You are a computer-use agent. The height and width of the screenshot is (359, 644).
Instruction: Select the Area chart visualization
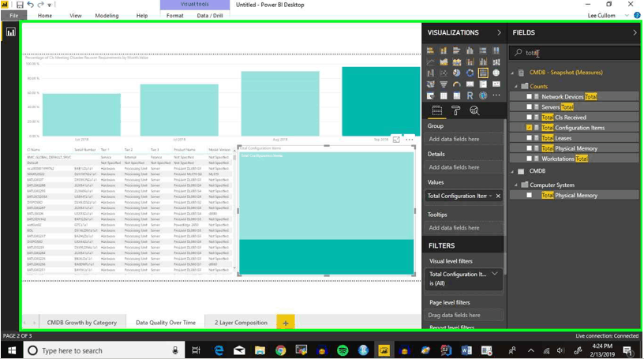[x=444, y=62]
